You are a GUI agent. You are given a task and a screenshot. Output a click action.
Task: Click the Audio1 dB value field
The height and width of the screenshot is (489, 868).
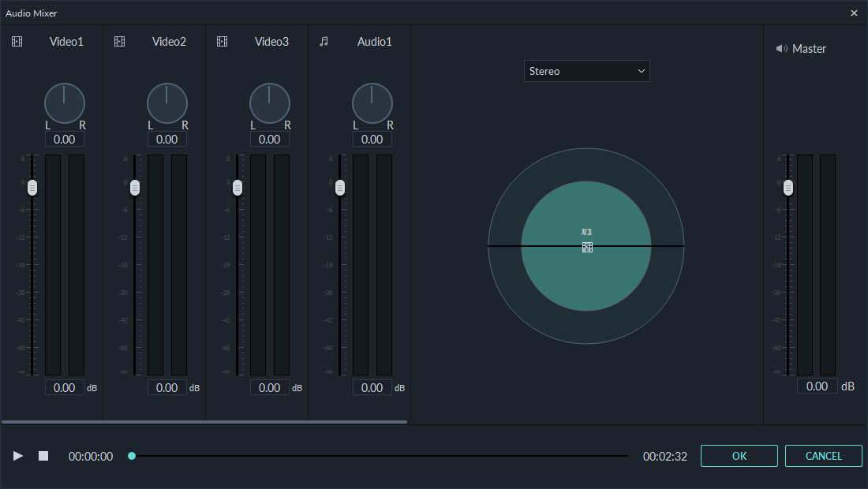(372, 388)
